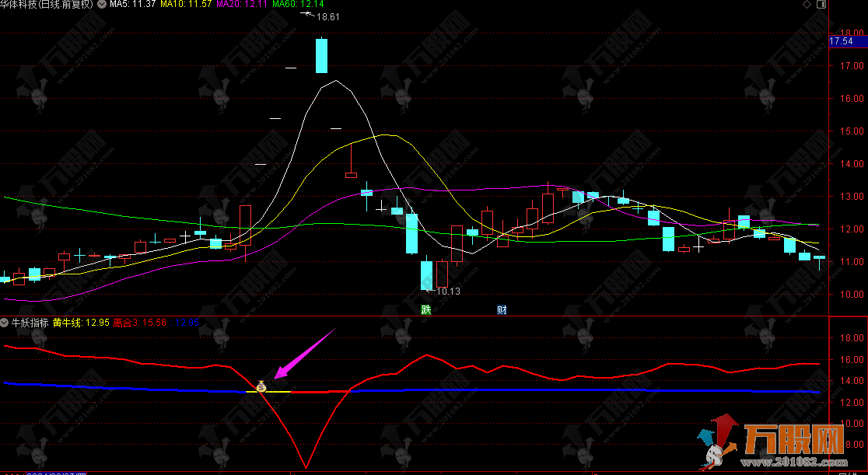Click the 牛妖指标 indicator name
Image resolution: width=868 pixels, height=475 pixels.
point(30,322)
